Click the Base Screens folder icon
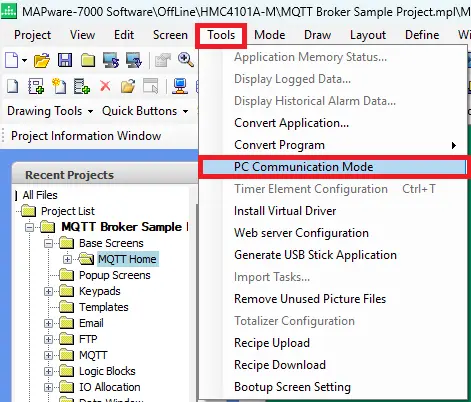Viewport: 471px width, 402px height. point(66,243)
